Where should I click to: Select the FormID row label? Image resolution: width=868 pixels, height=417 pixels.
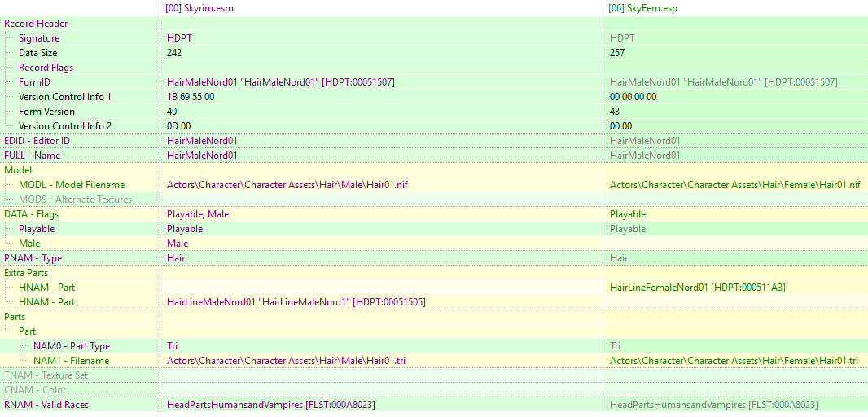[x=33, y=82]
